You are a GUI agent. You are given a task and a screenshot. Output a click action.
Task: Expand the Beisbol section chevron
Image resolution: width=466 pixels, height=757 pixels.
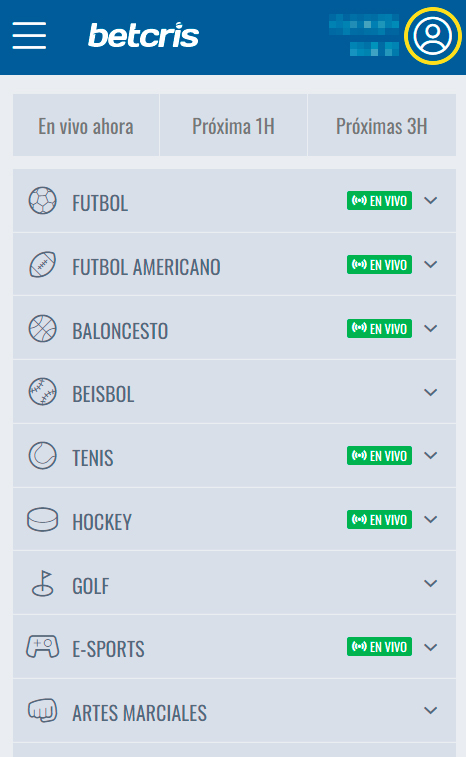pyautogui.click(x=431, y=392)
